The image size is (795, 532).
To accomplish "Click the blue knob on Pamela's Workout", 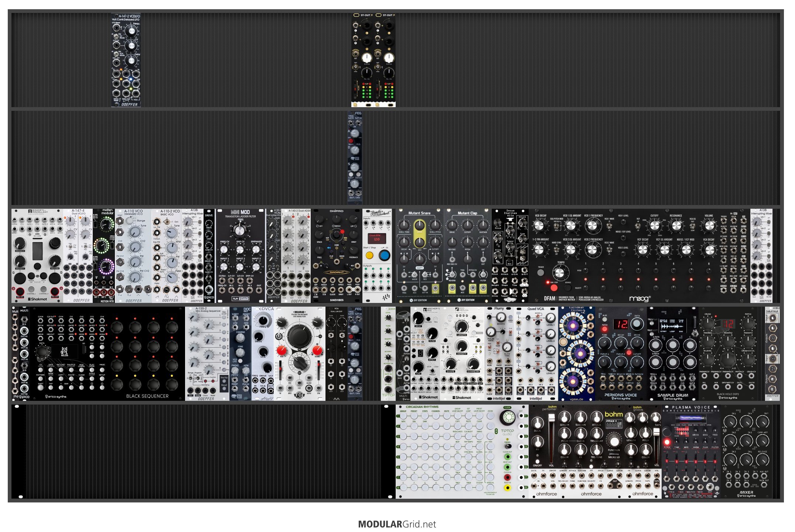I will 384,255.
